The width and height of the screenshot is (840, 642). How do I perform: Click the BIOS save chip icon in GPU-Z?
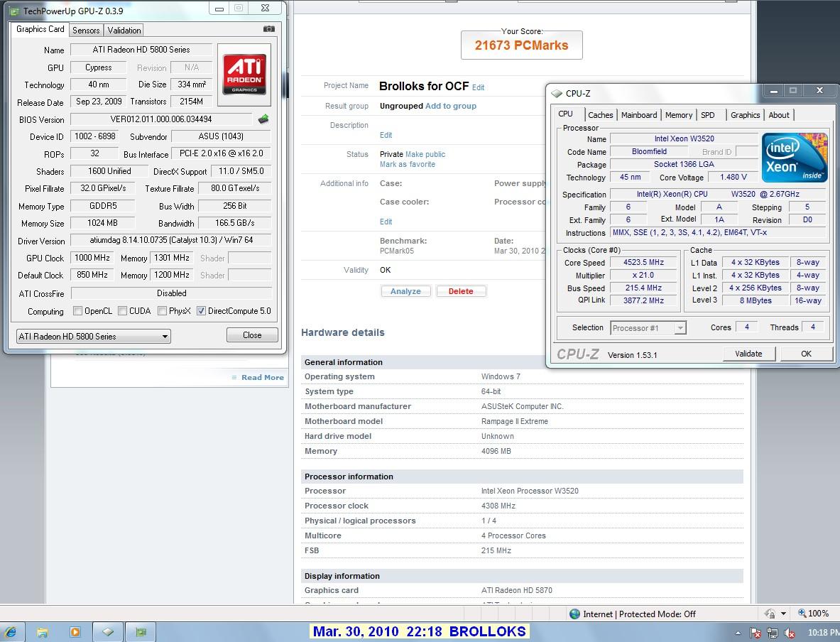pos(263,119)
